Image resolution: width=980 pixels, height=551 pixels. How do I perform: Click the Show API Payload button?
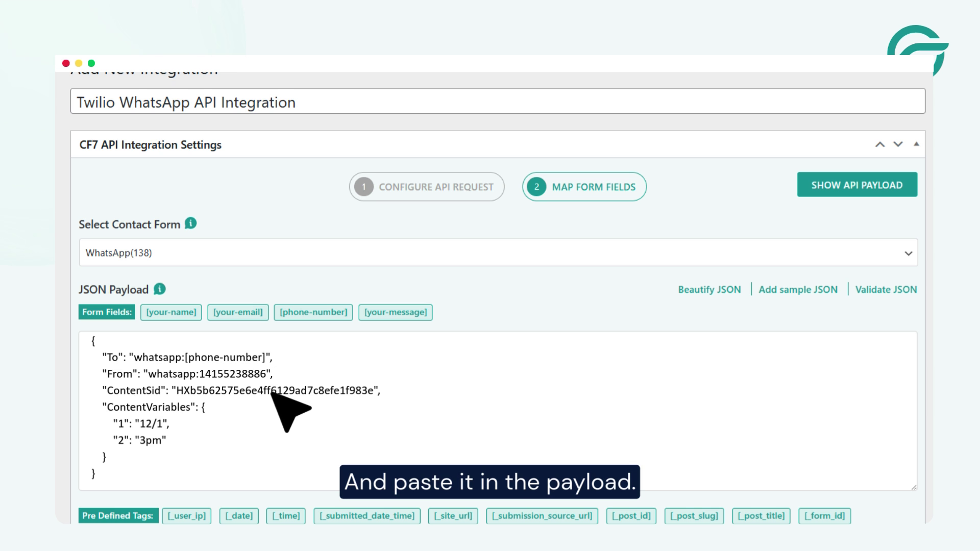857,184
